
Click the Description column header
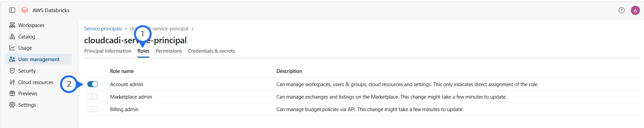click(289, 71)
